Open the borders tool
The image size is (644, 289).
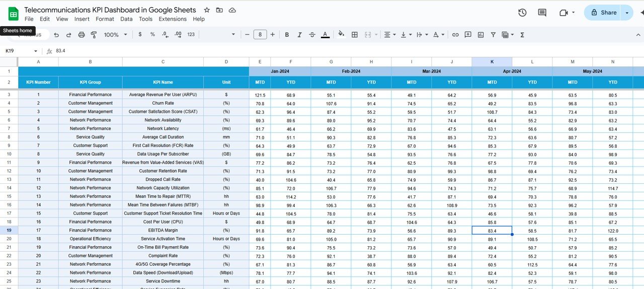tap(355, 35)
